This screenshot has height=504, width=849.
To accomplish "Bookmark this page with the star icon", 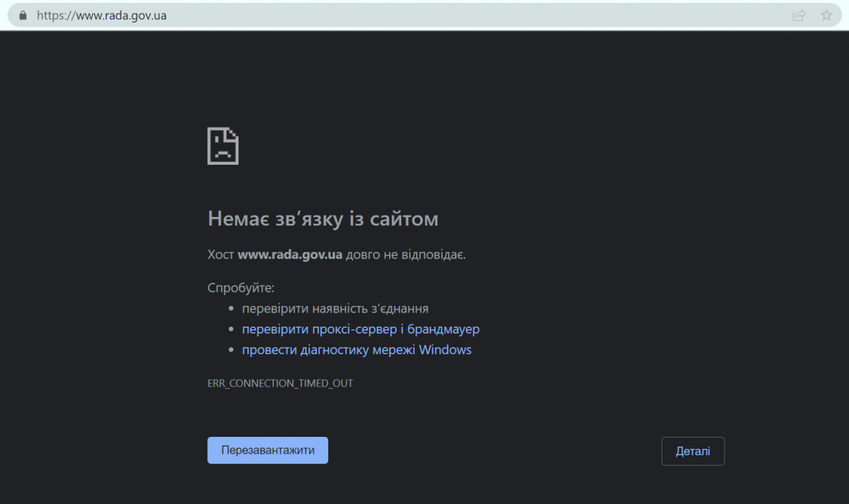I will pyautogui.click(x=826, y=15).
